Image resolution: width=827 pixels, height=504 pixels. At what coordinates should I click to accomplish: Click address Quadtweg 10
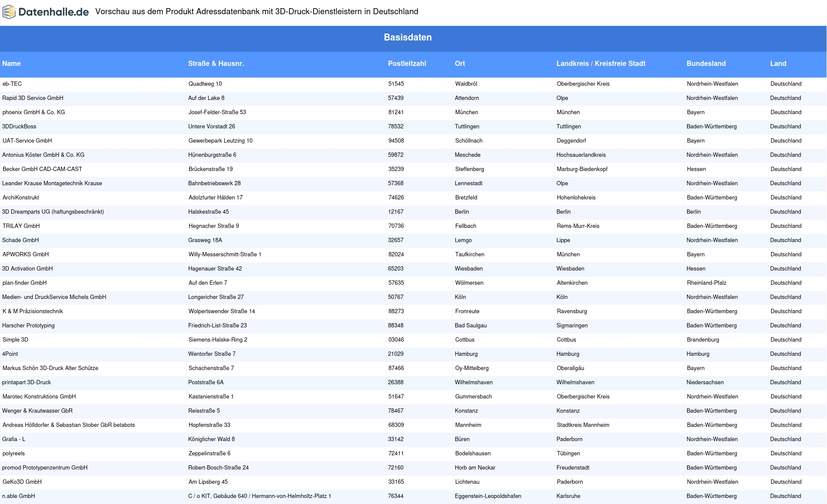205,84
